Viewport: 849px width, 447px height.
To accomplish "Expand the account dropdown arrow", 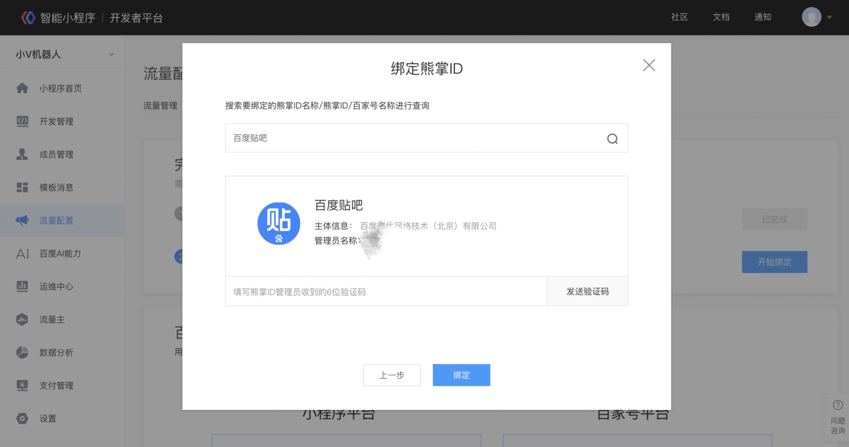I will point(830,17).
